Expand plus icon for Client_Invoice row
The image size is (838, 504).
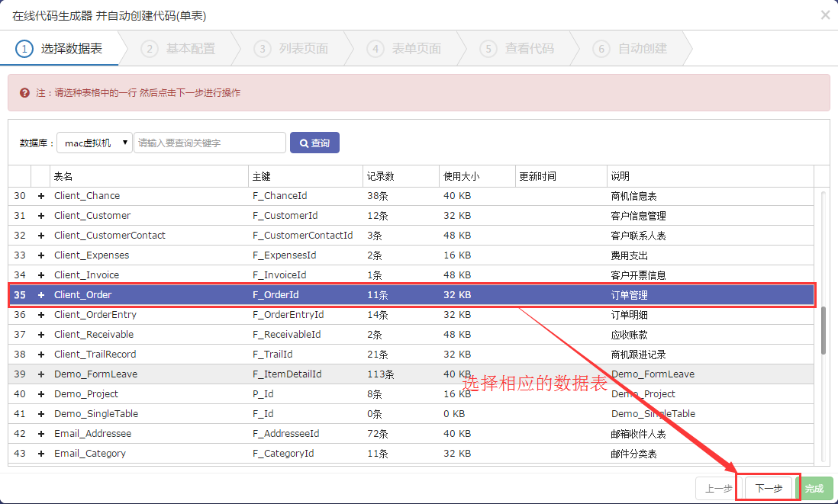pos(41,275)
